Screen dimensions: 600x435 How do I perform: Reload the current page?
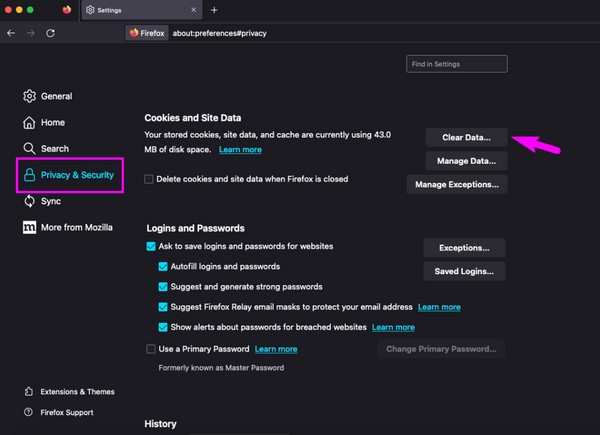point(50,33)
